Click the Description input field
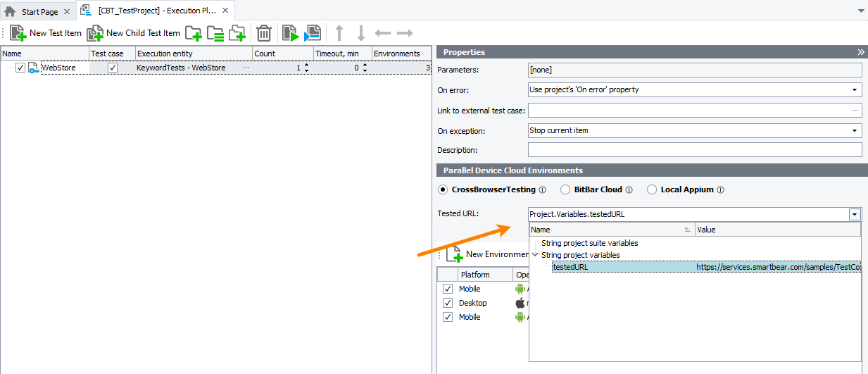Viewport: 868px width, 374px height. pyautogui.click(x=694, y=150)
